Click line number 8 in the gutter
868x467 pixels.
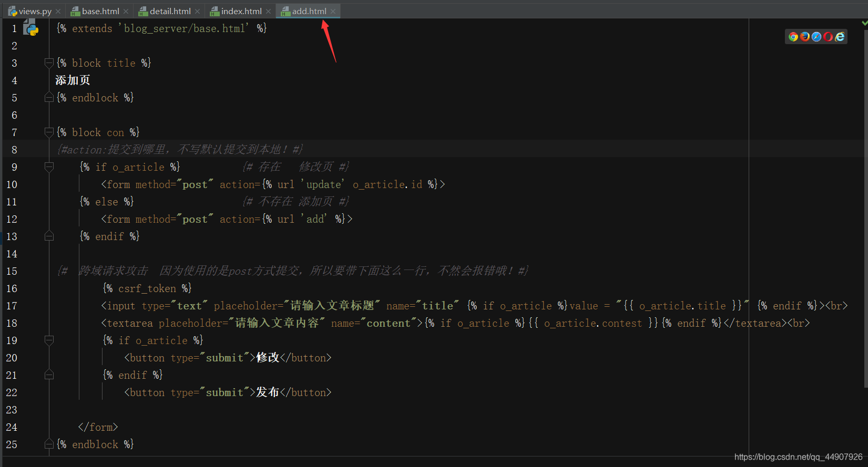click(x=14, y=150)
